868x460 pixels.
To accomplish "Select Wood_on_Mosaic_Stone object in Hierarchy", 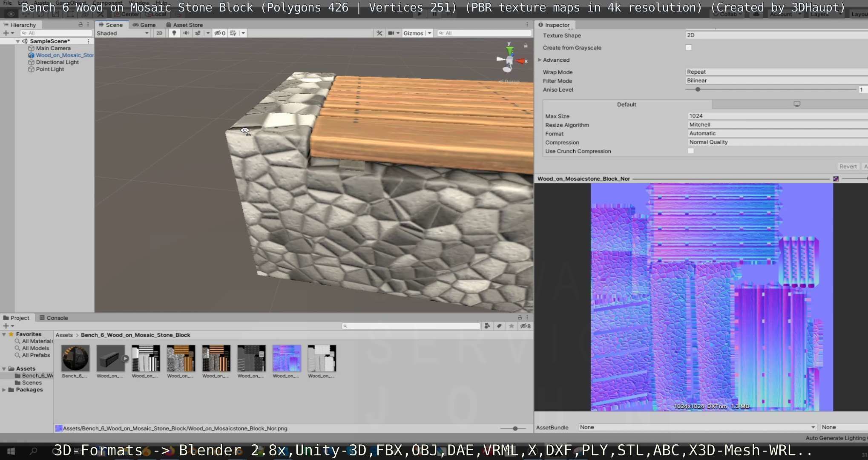I will point(60,55).
